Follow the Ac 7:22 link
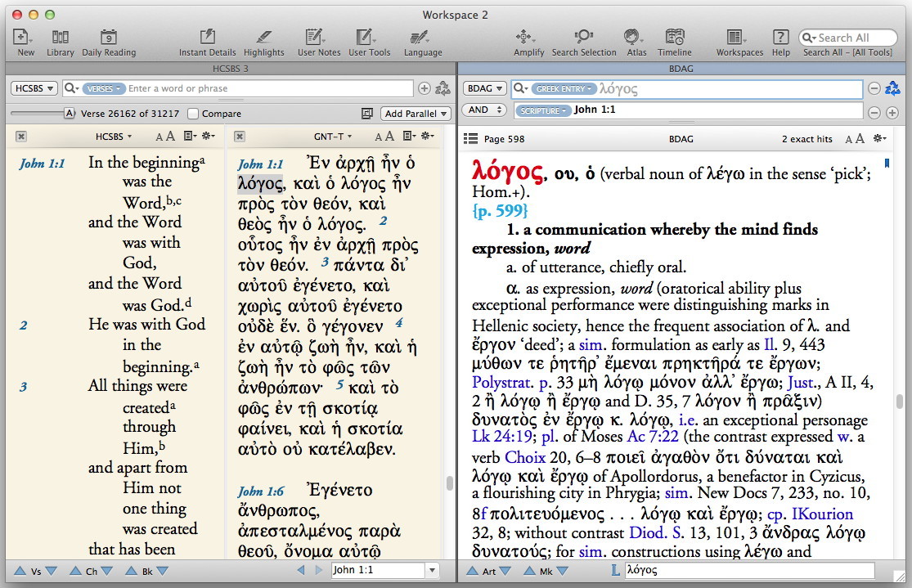 coord(653,437)
